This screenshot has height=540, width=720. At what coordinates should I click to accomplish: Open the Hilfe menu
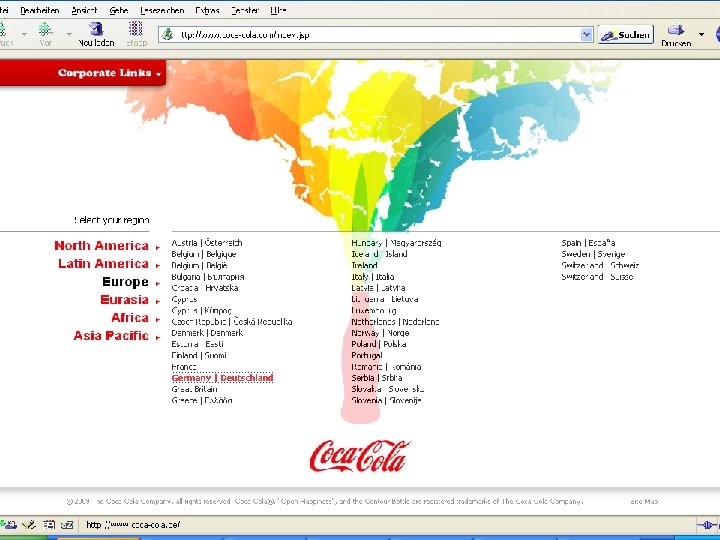[x=278, y=10]
